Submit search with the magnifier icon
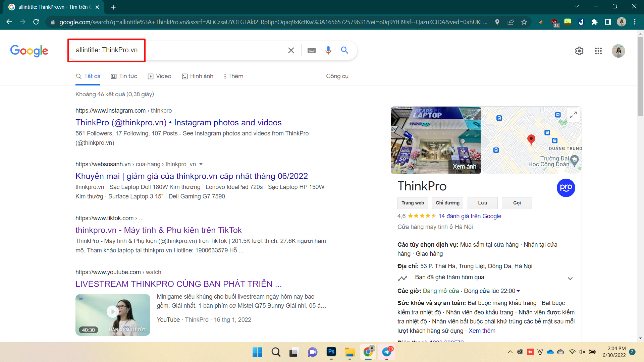 [344, 50]
